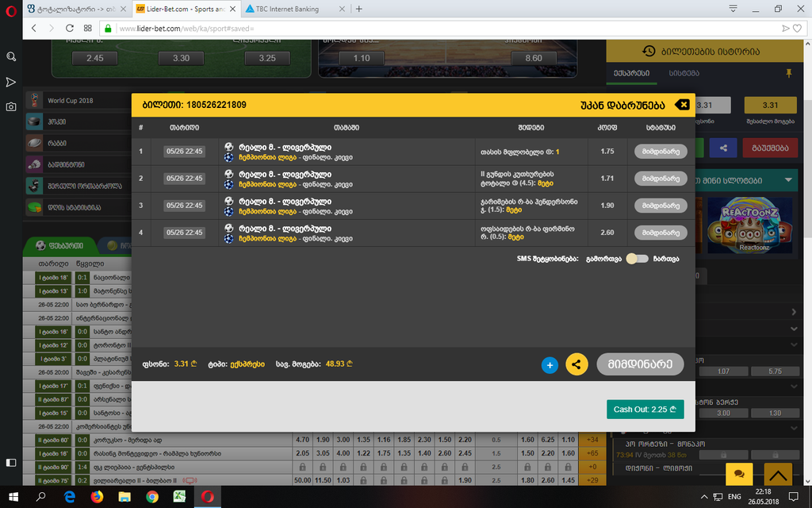
Task: Click the blue plus button in ticket popup
Action: click(550, 365)
